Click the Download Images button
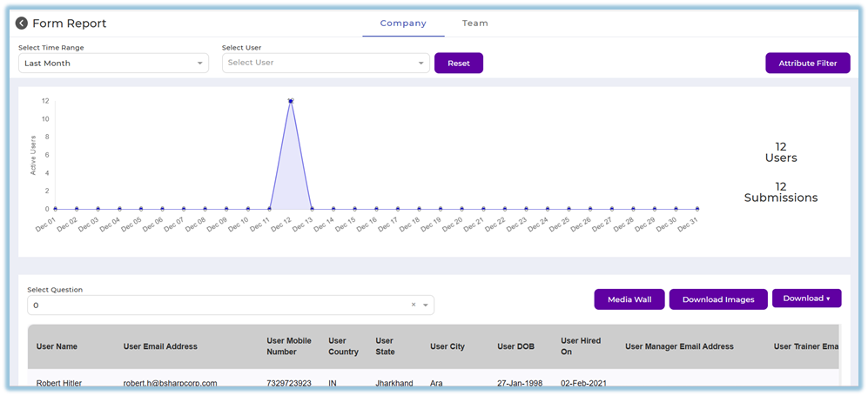 718,299
